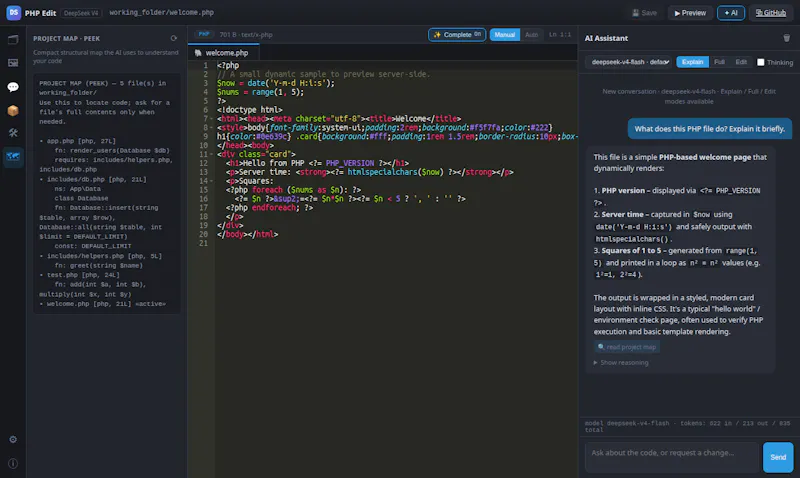The image size is (800, 478).
Task: Toggle the AI Complete On button
Action: tap(457, 35)
